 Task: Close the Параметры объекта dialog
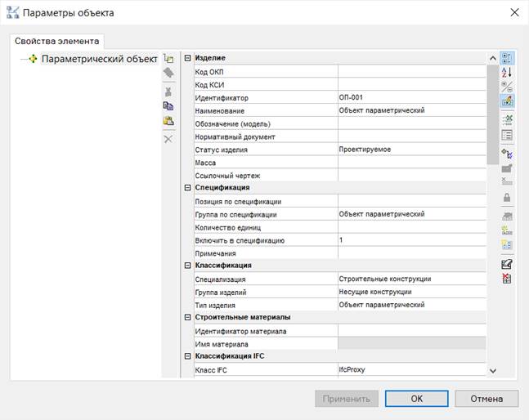click(x=514, y=13)
